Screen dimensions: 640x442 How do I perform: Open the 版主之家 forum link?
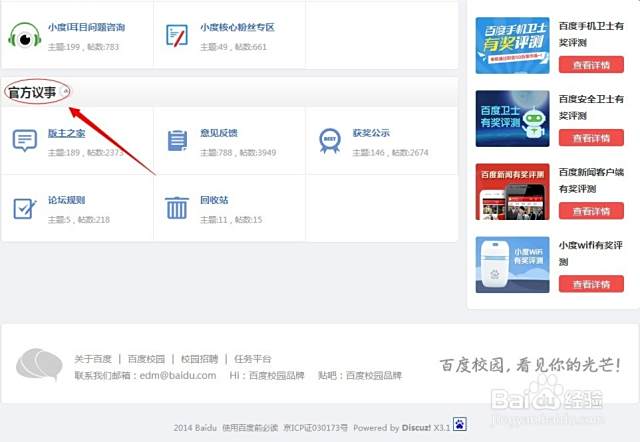[67, 133]
